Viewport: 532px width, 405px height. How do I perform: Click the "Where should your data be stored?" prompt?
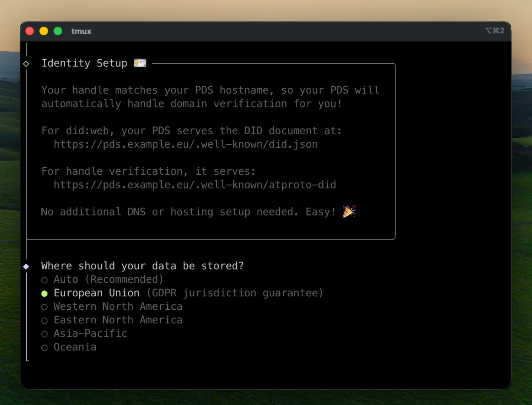pyautogui.click(x=142, y=266)
